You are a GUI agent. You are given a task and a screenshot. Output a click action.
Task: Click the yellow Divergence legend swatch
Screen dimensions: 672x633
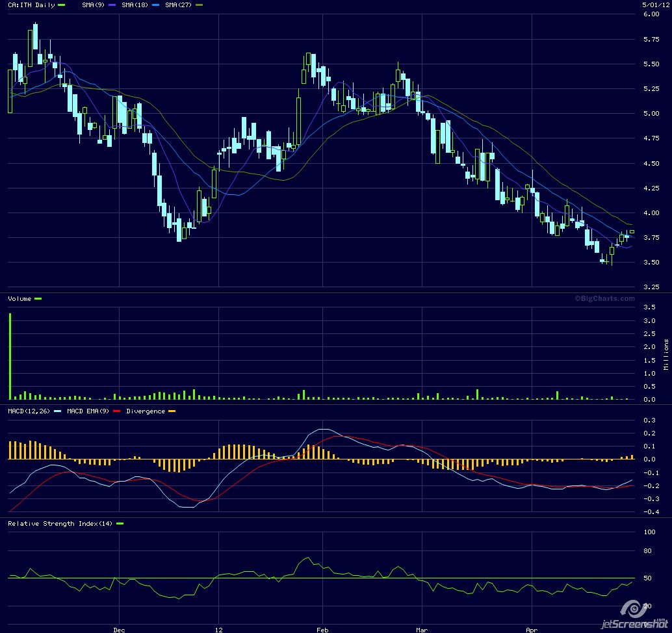pos(172,411)
